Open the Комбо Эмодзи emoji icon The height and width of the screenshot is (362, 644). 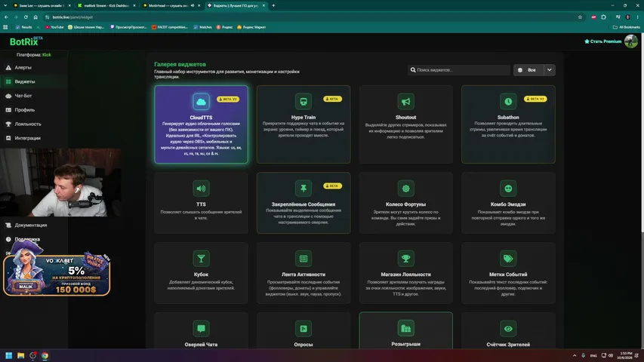[x=508, y=189]
